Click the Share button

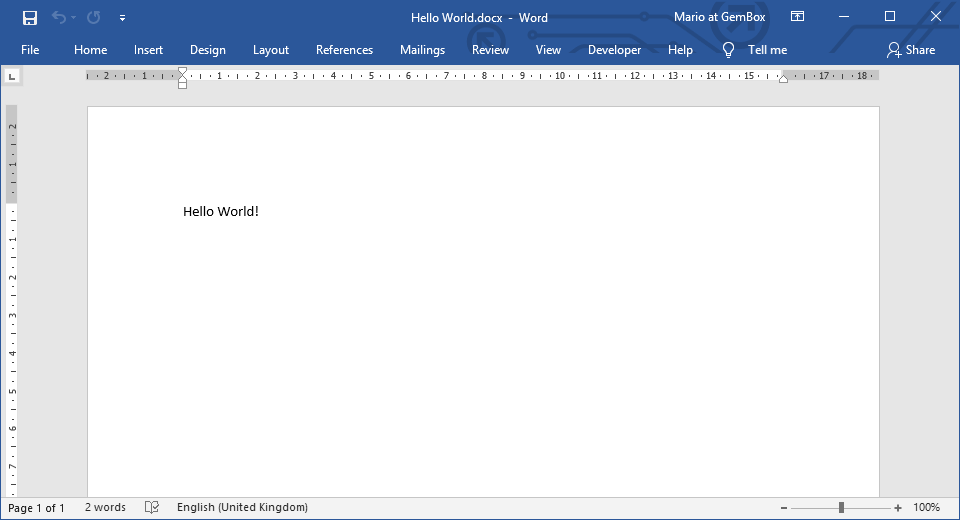pos(910,50)
